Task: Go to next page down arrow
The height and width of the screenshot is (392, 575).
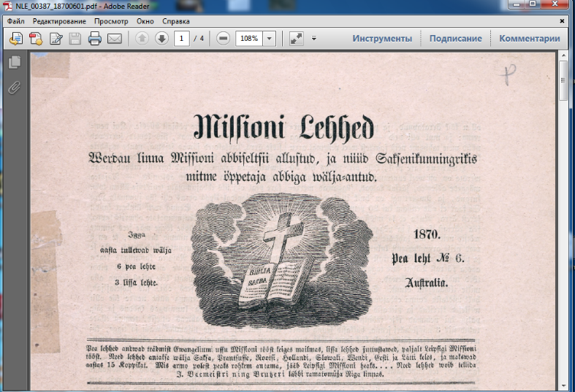Action: [161, 38]
